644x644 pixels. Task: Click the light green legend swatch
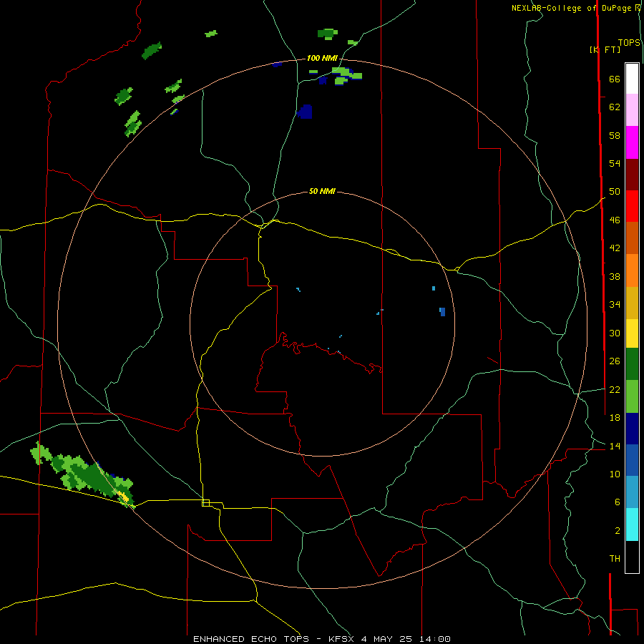[x=632, y=396]
